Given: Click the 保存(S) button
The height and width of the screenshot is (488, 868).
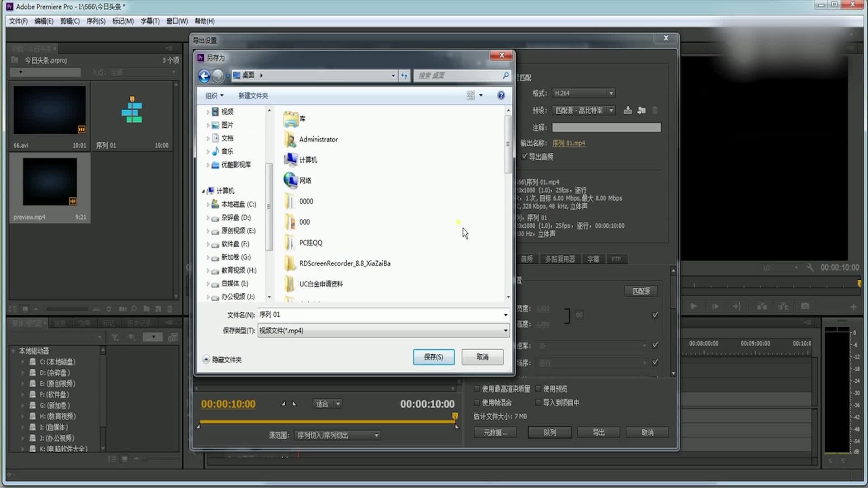Looking at the screenshot, I should coord(433,357).
